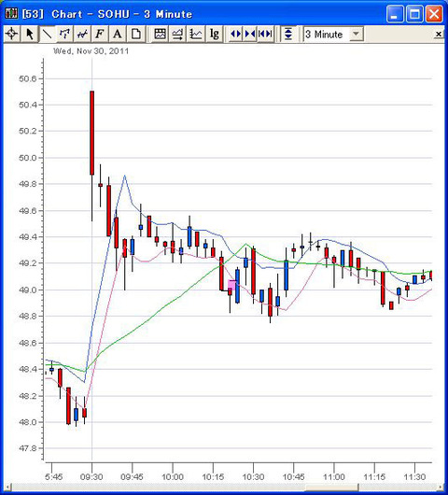Click the 10:30 time axis label
Screen dimensions: 448x495
(253, 476)
